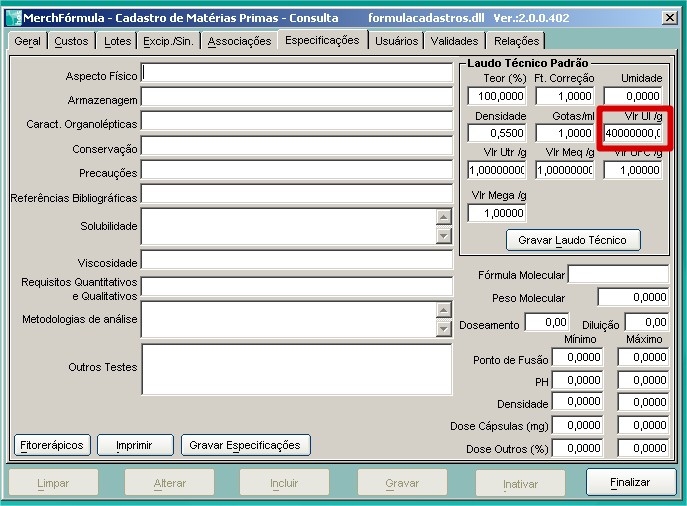The height and width of the screenshot is (506, 687).
Task: Click Gravar Especificações button
Action: [x=245, y=445]
